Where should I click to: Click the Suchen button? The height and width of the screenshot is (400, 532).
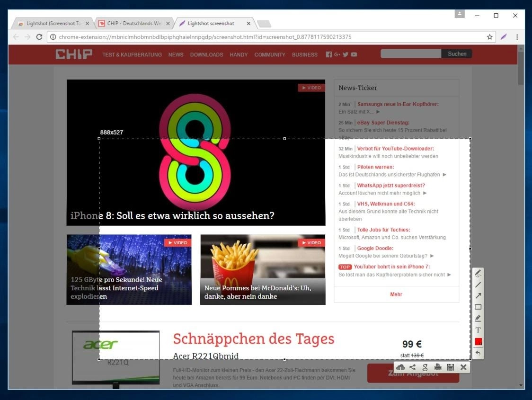[x=457, y=53]
